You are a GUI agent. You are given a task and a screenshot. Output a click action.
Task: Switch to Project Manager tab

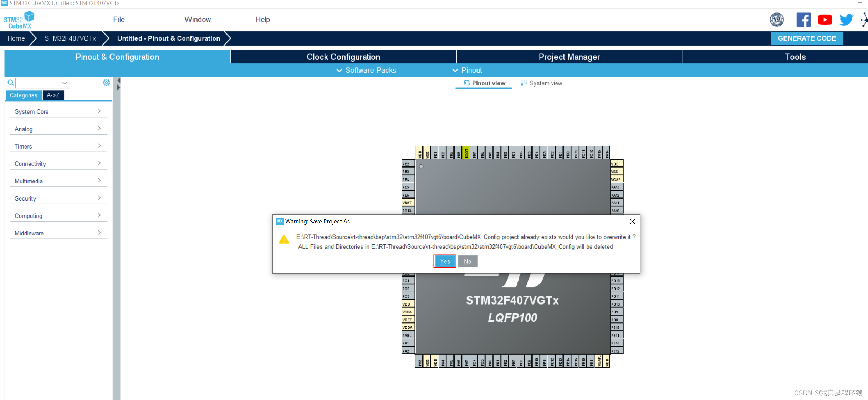(x=570, y=57)
